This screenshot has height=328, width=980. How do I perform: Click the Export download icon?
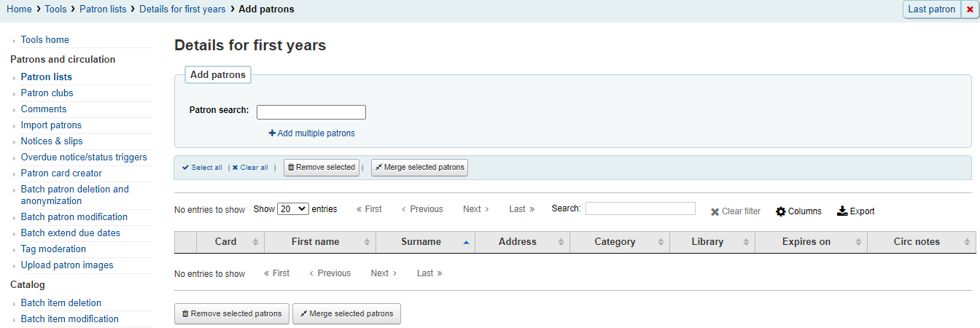coord(842,211)
